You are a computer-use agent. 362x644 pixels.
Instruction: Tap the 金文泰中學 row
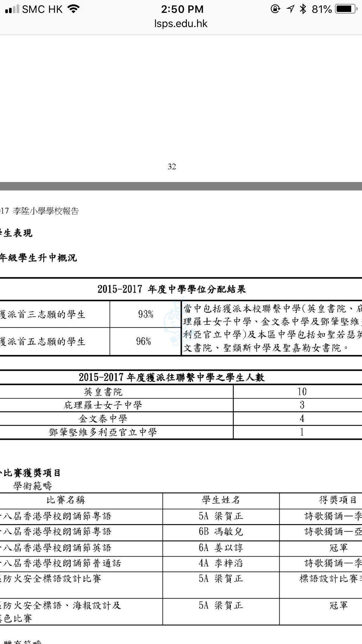pyautogui.click(x=103, y=419)
